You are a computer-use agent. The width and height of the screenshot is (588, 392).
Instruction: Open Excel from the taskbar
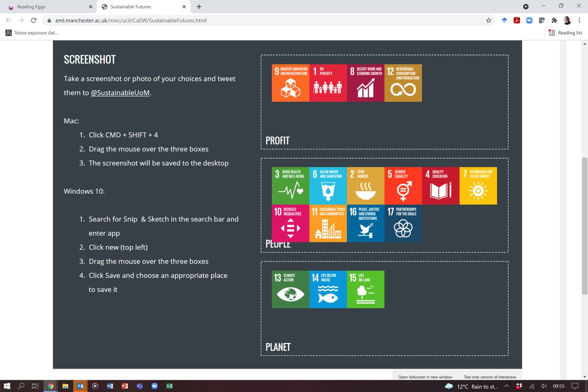(x=169, y=386)
